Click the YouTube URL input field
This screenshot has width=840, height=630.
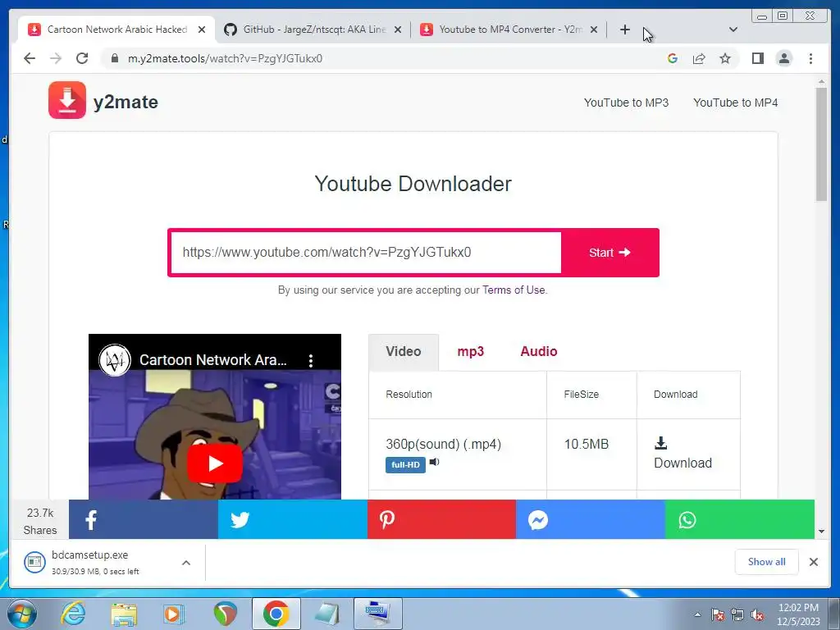tap(367, 253)
